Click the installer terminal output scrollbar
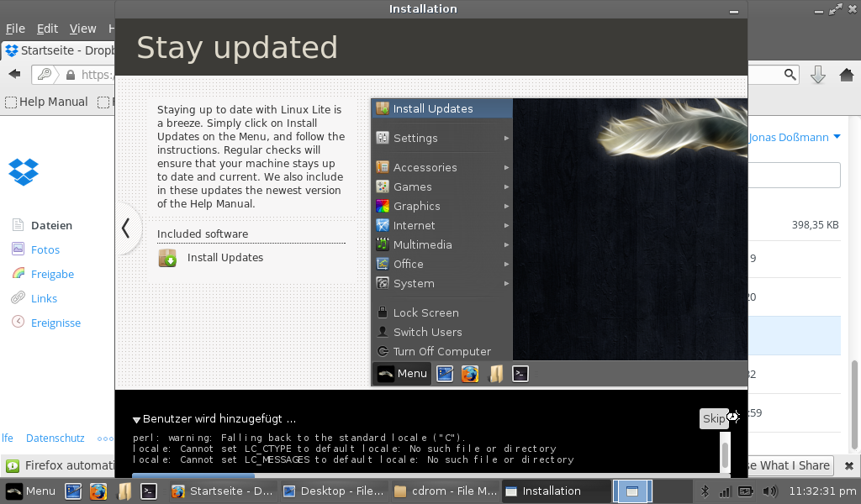 725,454
